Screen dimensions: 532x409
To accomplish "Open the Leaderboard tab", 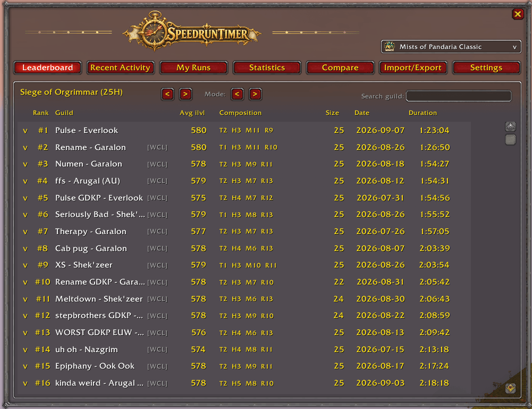I will pyautogui.click(x=47, y=68).
